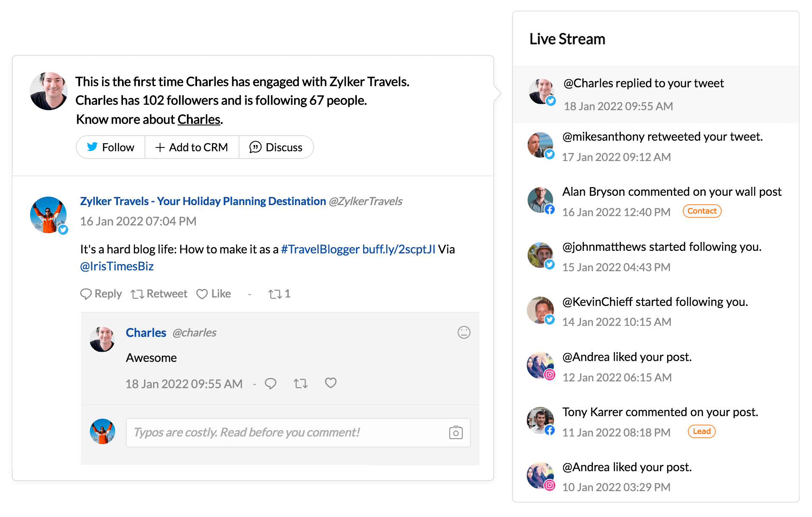Like the Zylker Travels tweet
Image resolution: width=812 pixels, height=517 pixels.
(214, 294)
